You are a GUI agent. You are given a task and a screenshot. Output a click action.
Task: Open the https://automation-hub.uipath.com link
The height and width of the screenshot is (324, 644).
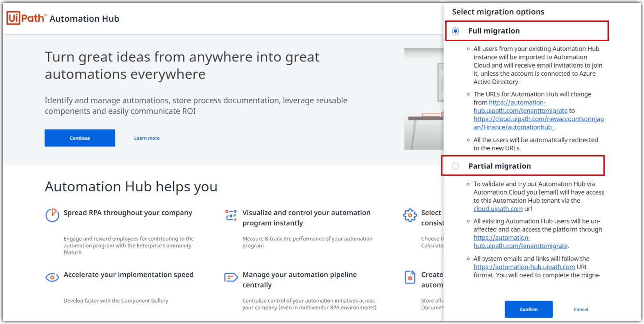click(524, 267)
